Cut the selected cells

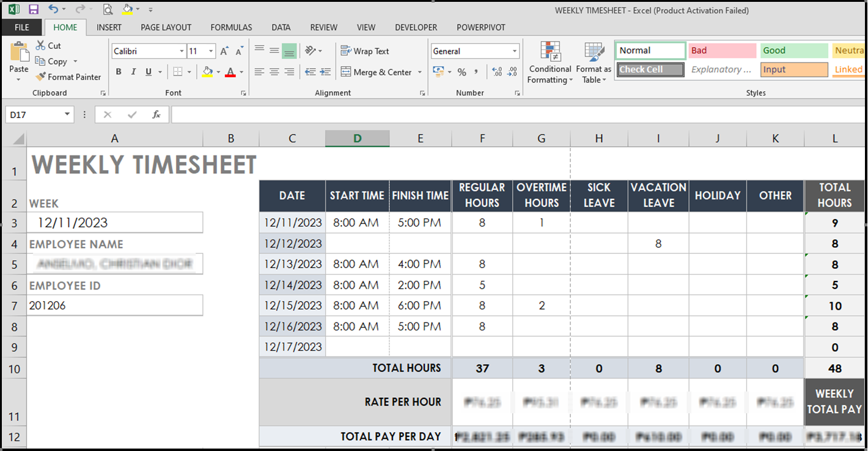48,45
